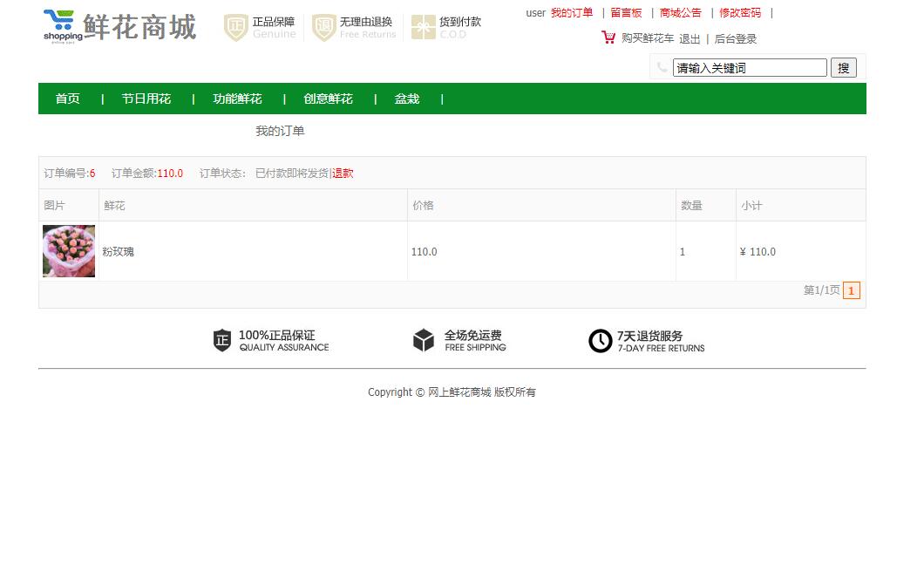The width and height of the screenshot is (924, 572).
Task: Select the 功能鲜花 menu item
Action: 237,99
